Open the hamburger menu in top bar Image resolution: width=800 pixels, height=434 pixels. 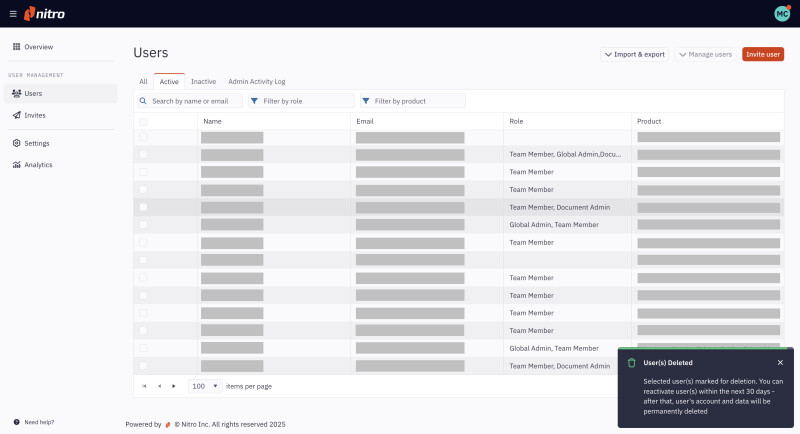[x=13, y=14]
